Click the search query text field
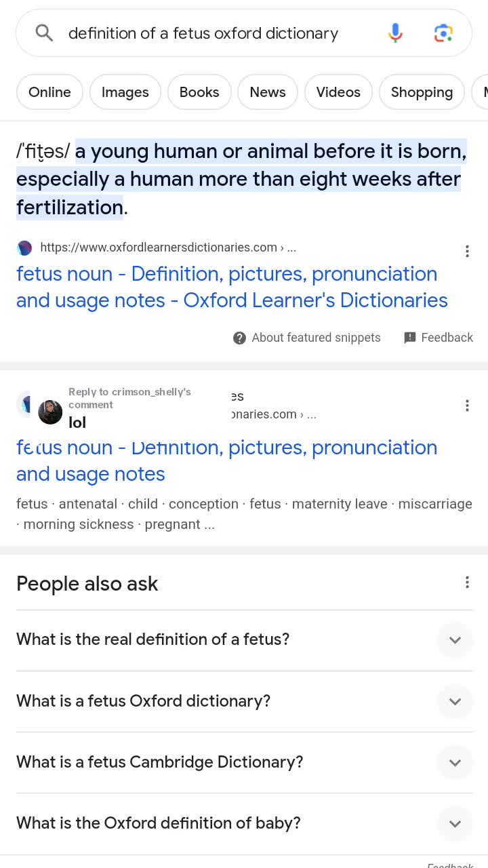This screenshot has width=488, height=868. (203, 33)
